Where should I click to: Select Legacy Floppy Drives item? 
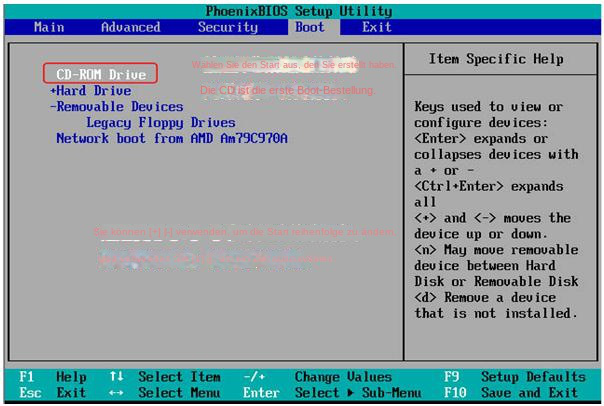160,122
